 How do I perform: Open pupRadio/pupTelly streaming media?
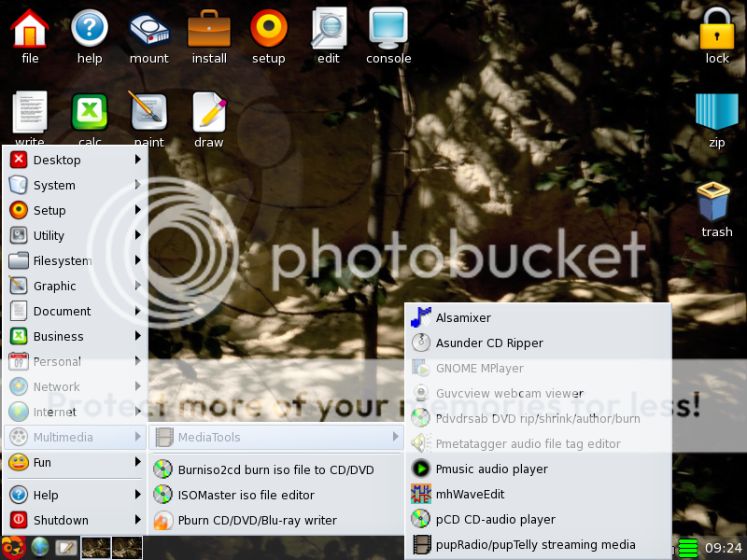[x=539, y=545]
